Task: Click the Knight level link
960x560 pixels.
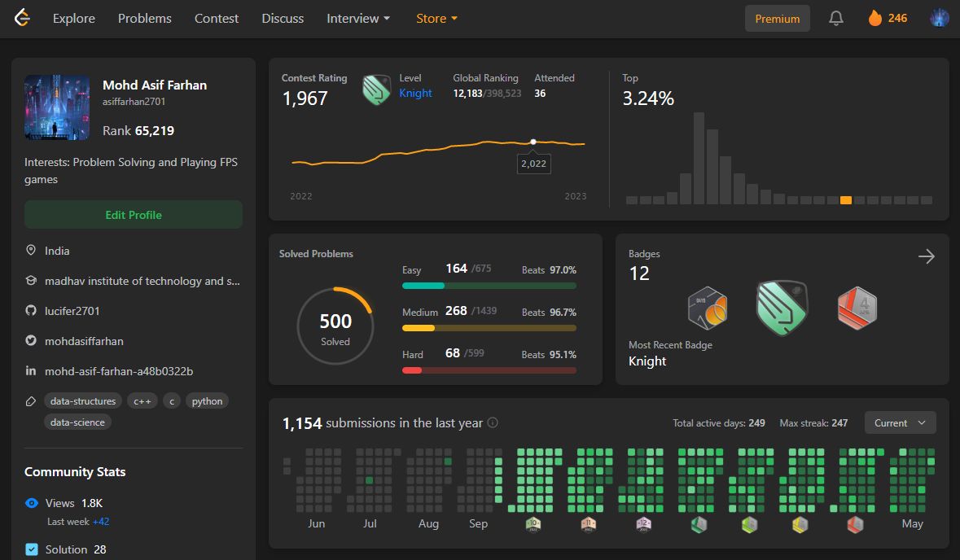Action: [x=415, y=93]
